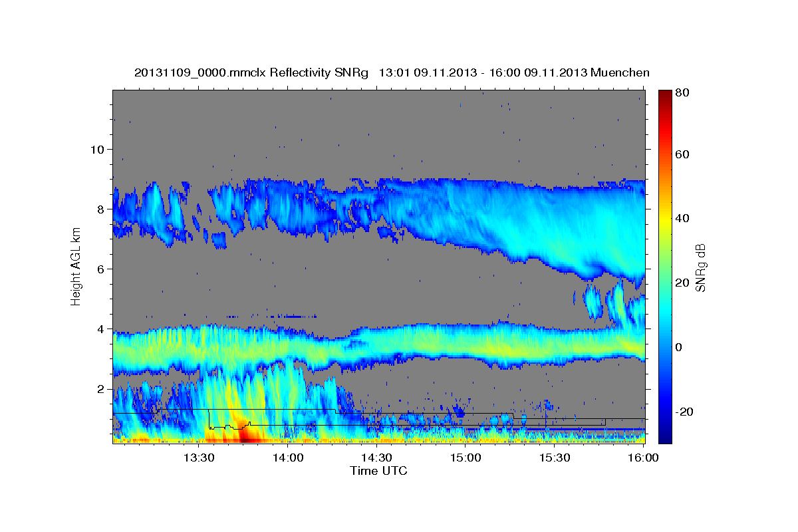This screenshot has height=532, width=798.
Task: Click the colorbar value -20
Action: pyautogui.click(x=684, y=412)
